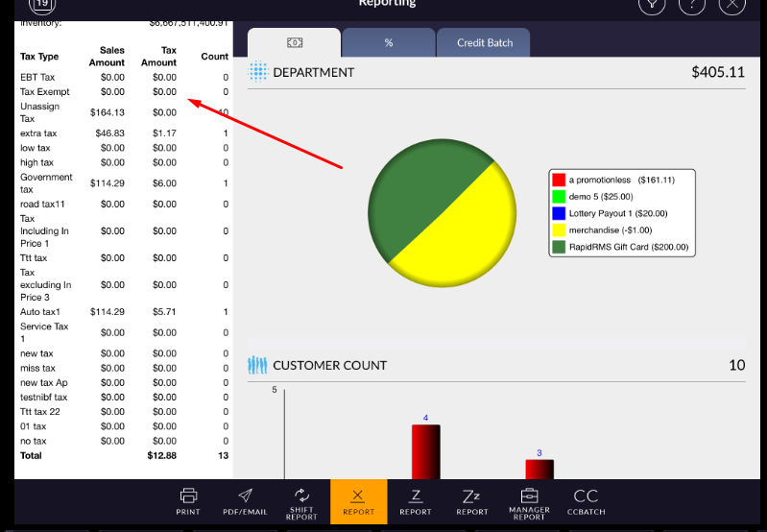Open the Shift Report

[x=301, y=501]
